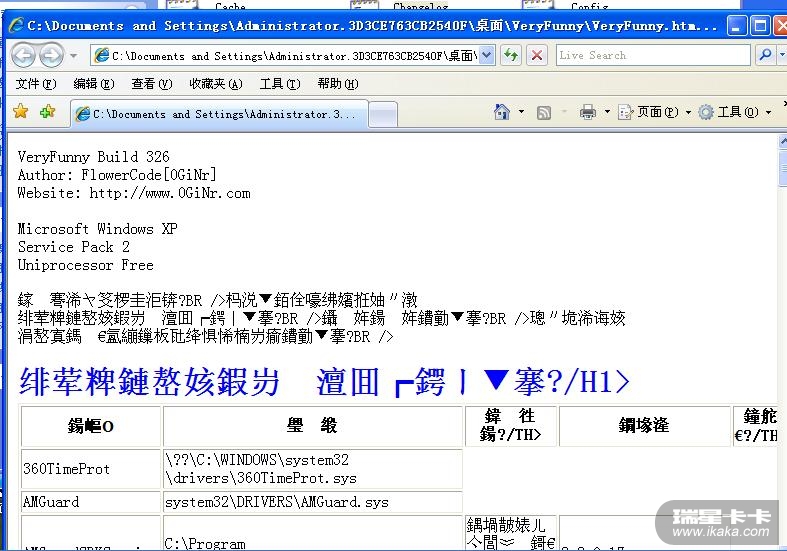Click the red Stop loading button
787x551 pixels.
click(x=537, y=55)
